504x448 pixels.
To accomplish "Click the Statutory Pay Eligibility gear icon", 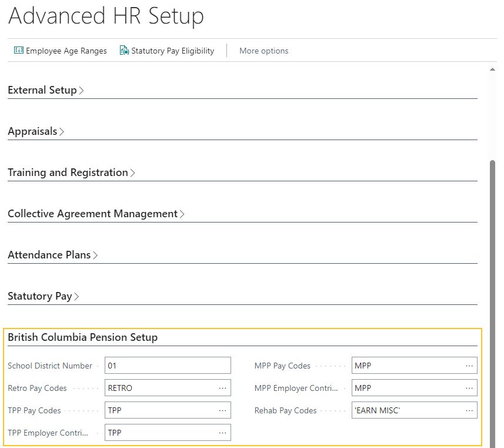I will coord(124,51).
